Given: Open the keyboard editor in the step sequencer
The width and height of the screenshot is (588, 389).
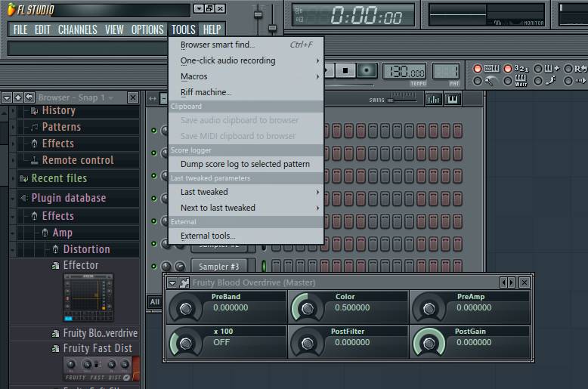Looking at the screenshot, I should (x=452, y=99).
